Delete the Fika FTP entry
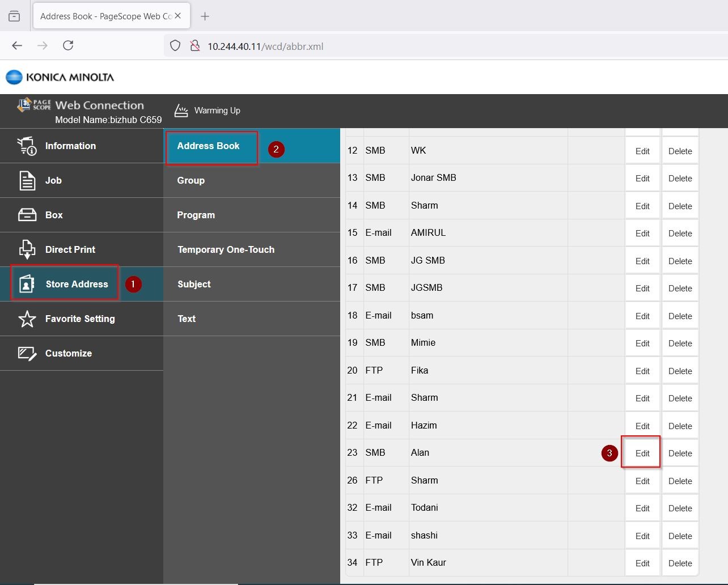The height and width of the screenshot is (585, 728). pos(680,371)
